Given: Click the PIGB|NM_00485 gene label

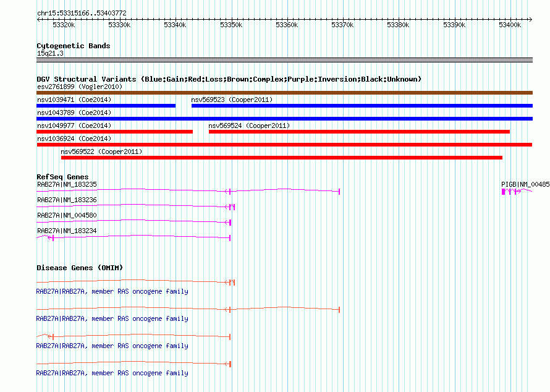Looking at the screenshot, I should click(x=525, y=185).
